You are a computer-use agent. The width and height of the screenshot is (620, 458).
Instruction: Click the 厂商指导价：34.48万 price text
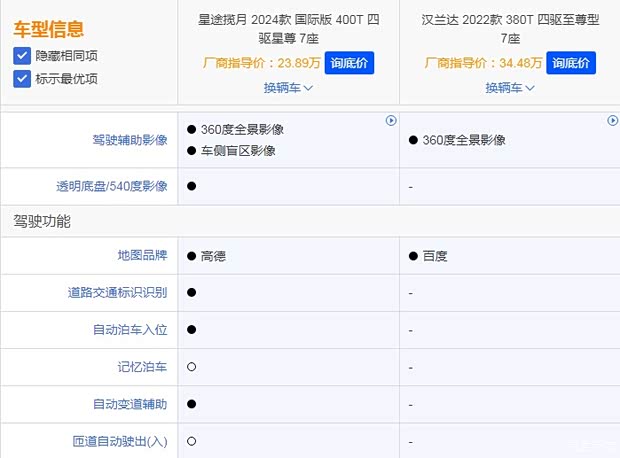483,63
